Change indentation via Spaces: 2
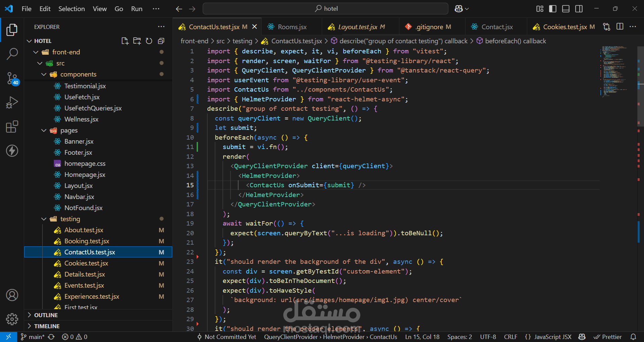 coord(459,337)
